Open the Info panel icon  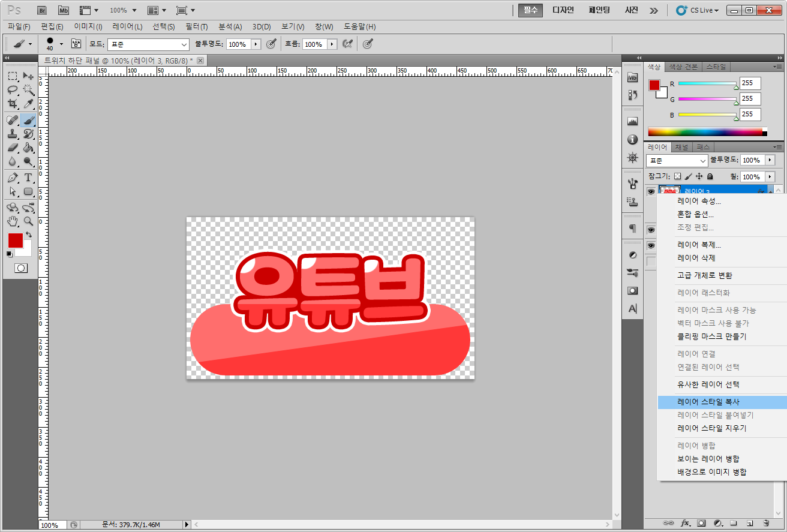632,140
